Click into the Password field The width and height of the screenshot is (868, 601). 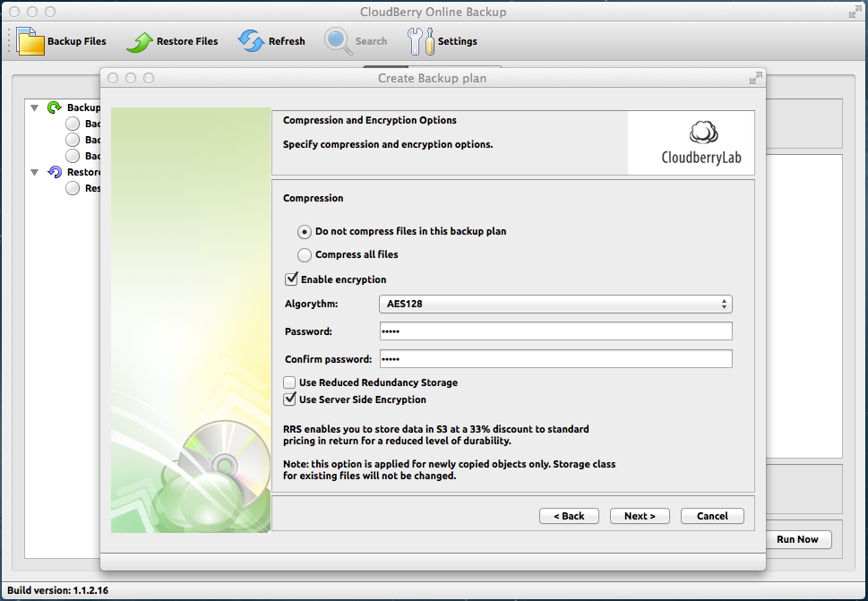(555, 331)
